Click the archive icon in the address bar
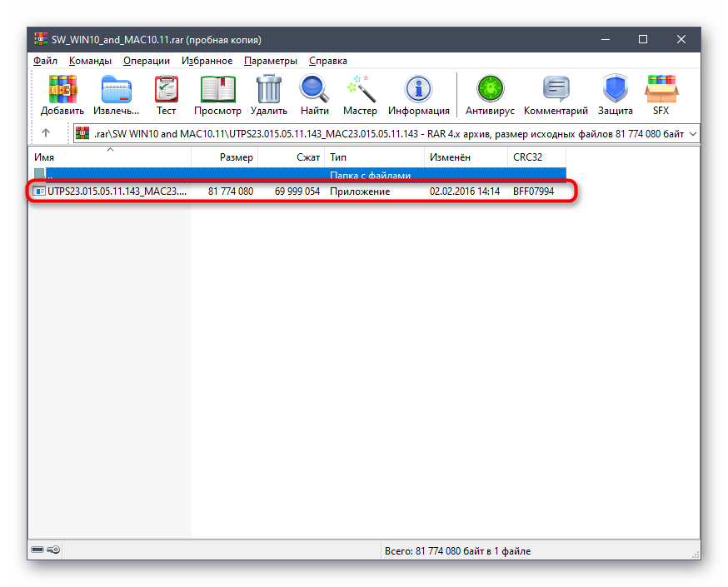This screenshot has height=587, width=728. [x=82, y=134]
